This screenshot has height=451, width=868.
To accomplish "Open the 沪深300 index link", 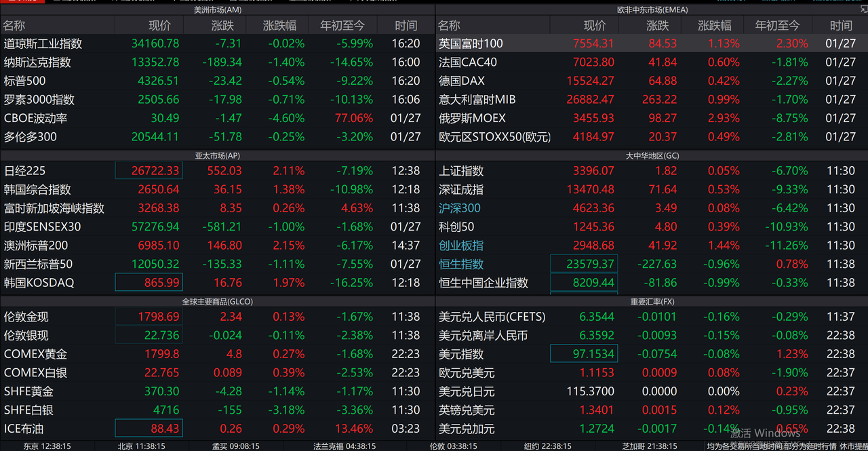I will [x=460, y=208].
